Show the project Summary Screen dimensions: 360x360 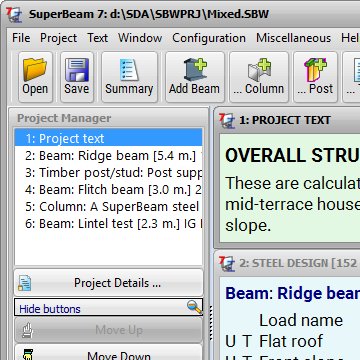click(x=129, y=77)
